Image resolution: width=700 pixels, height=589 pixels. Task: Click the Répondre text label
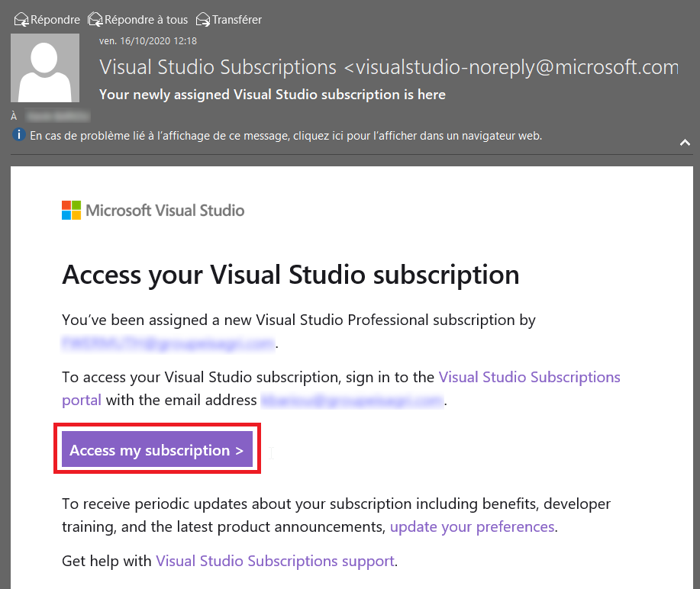(55, 20)
